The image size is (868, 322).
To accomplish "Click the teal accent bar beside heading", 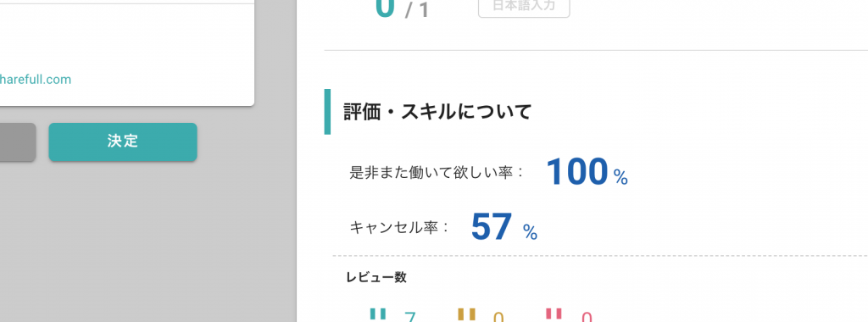I will pos(327,111).
